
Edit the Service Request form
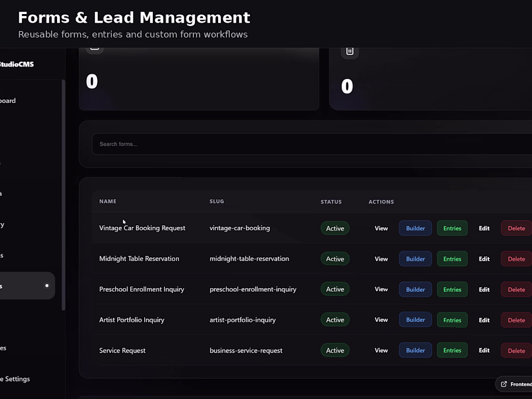pos(484,351)
